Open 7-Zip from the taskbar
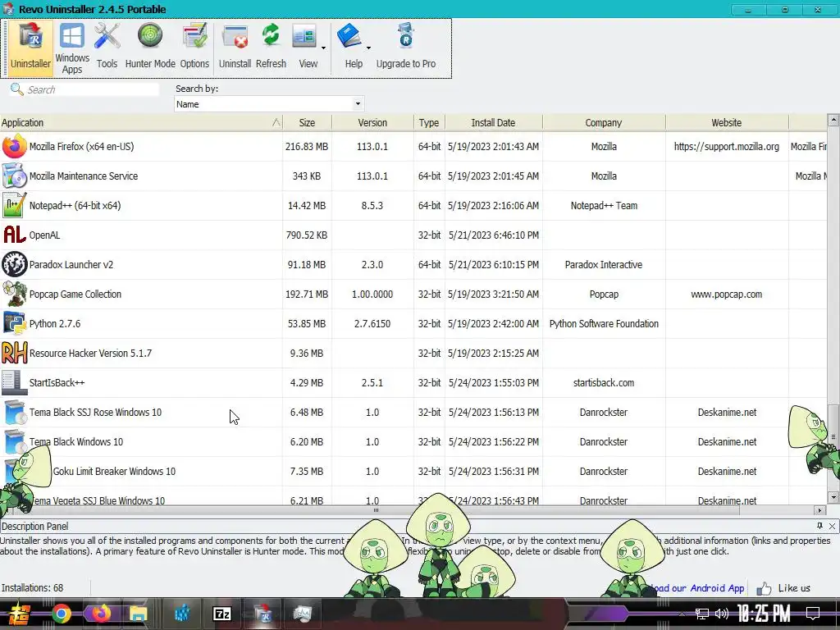The image size is (840, 630). point(222,614)
